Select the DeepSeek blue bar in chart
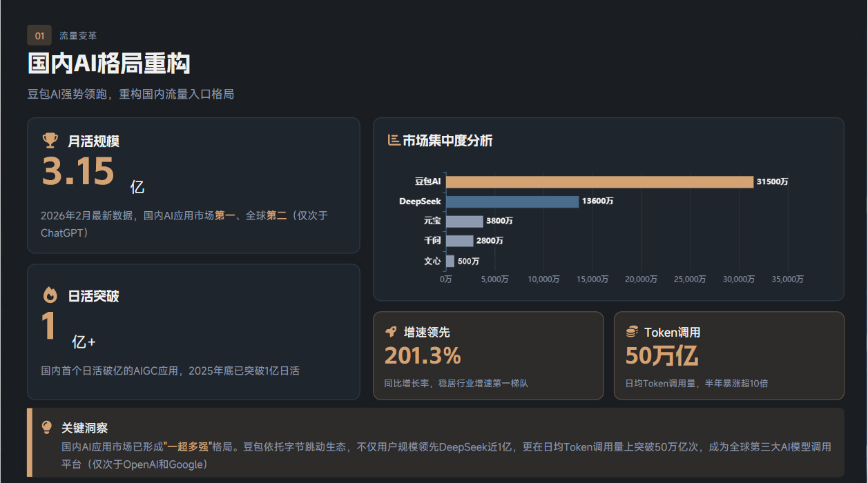The image size is (868, 483). click(512, 201)
